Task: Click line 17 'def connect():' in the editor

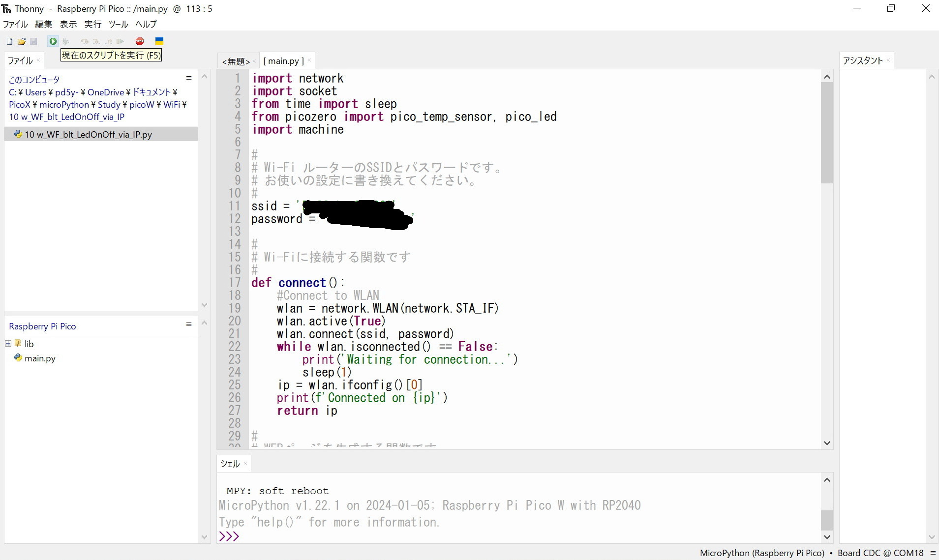Action: click(x=298, y=283)
